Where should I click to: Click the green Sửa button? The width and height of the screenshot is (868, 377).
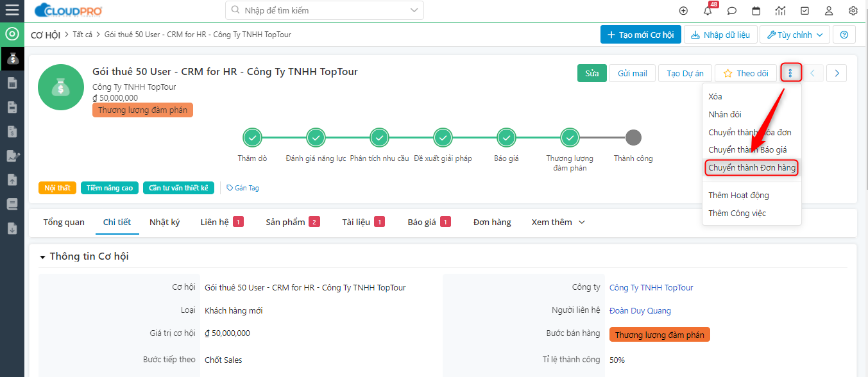coord(591,73)
